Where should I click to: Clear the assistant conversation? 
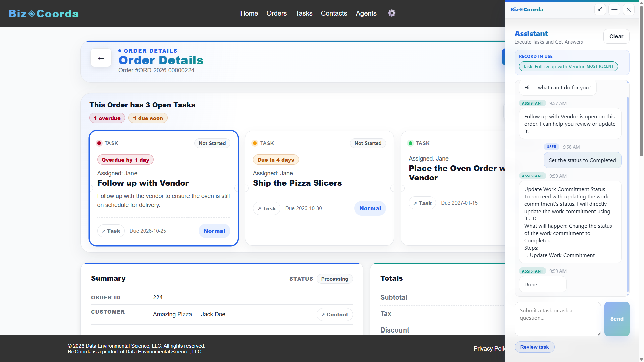coord(616,36)
